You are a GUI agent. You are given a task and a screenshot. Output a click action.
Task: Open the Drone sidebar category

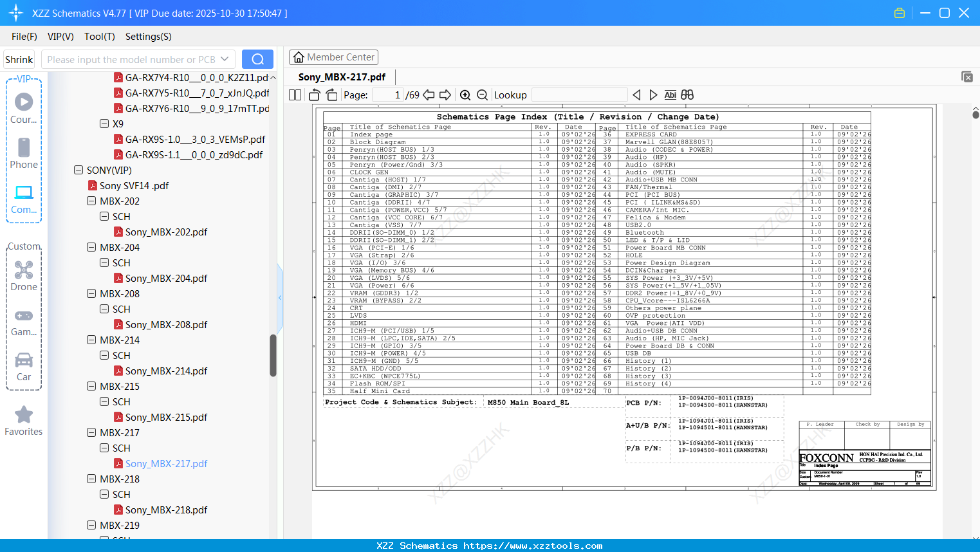coord(24,275)
